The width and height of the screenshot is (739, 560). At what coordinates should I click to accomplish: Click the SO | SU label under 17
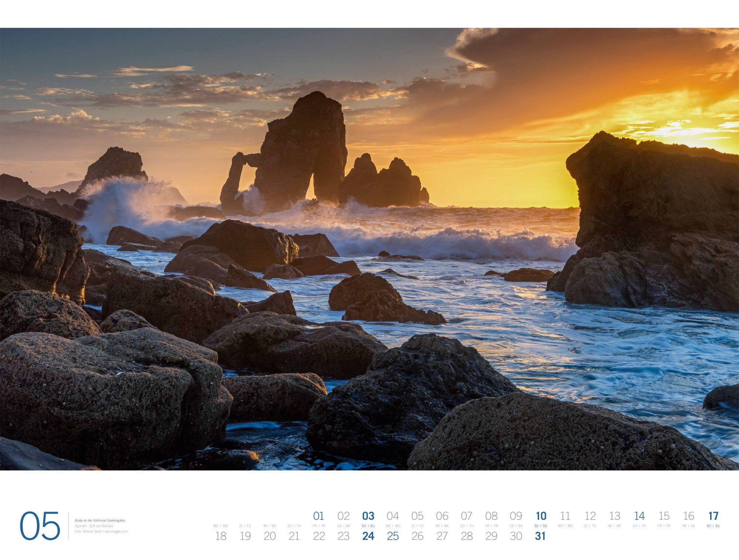pos(713,526)
